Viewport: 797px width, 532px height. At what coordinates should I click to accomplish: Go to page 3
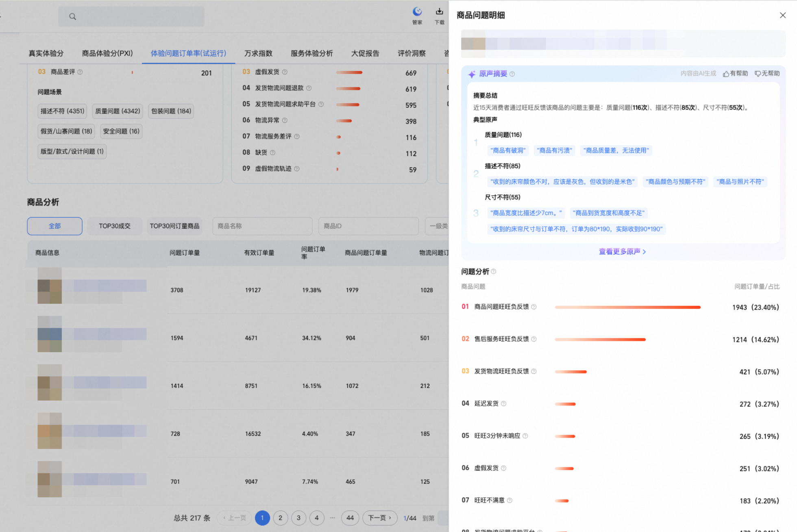[298, 518]
